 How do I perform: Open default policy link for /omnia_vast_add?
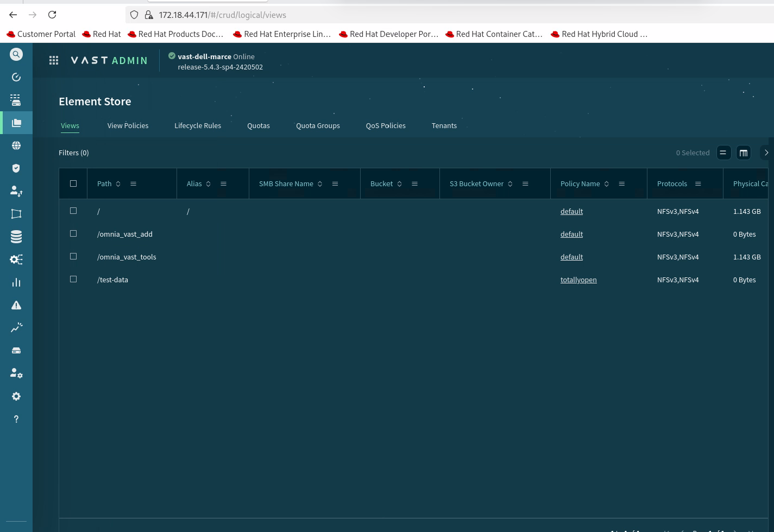coord(571,234)
